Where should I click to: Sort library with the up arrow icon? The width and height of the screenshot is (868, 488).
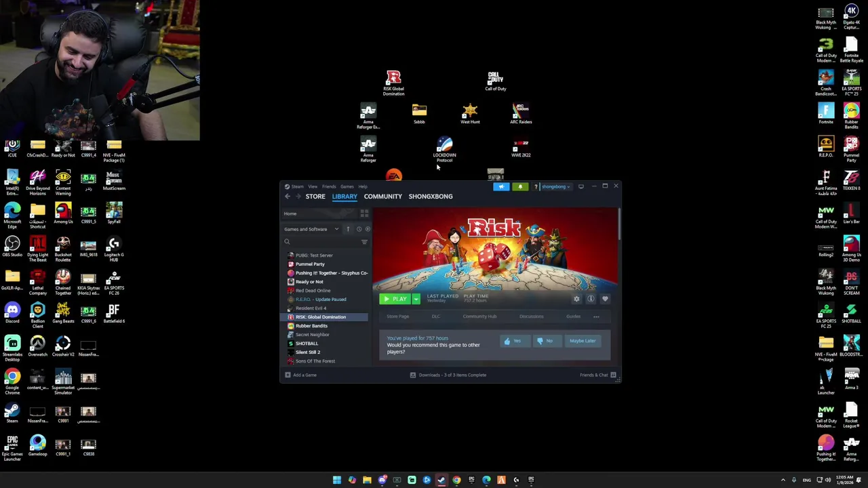[x=348, y=229]
